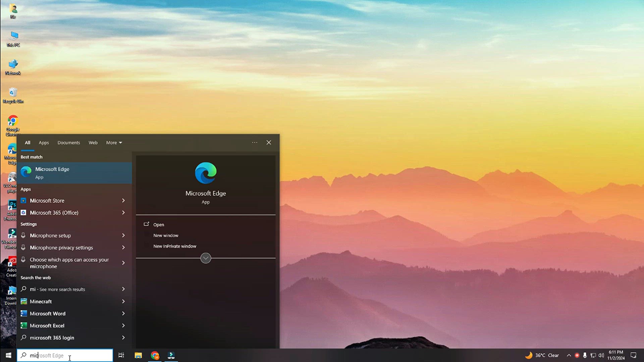Viewport: 644px width, 362px height.
Task: Select Microsoft Store app icon
Action: point(23,200)
